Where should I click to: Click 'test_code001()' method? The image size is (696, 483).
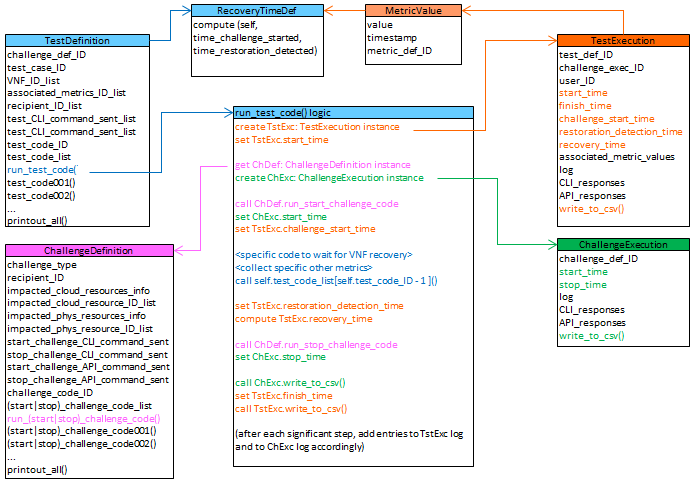click(41, 182)
